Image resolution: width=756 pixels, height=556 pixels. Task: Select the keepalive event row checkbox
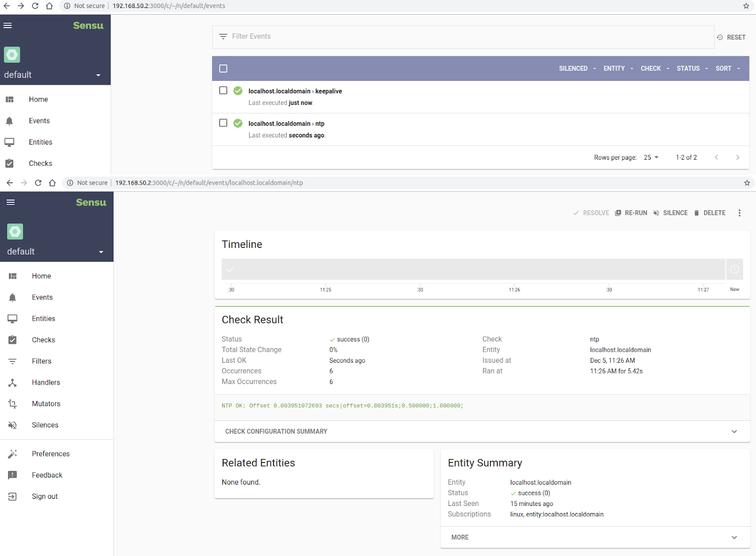point(223,90)
